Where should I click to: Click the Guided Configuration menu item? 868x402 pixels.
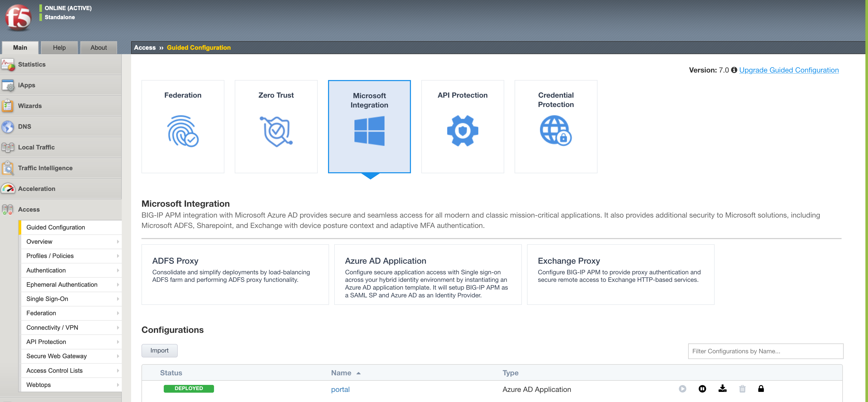pos(56,227)
